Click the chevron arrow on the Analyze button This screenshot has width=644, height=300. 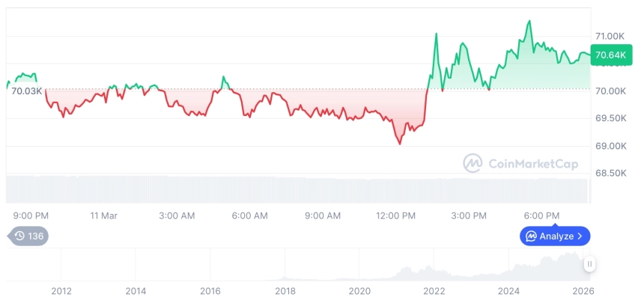(580, 236)
